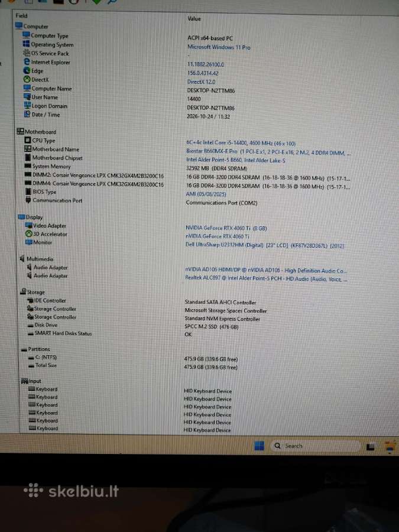Click the Motherboard Name row icon
Image resolution: width=399 pixels, height=532 pixels.
pyautogui.click(x=28, y=148)
